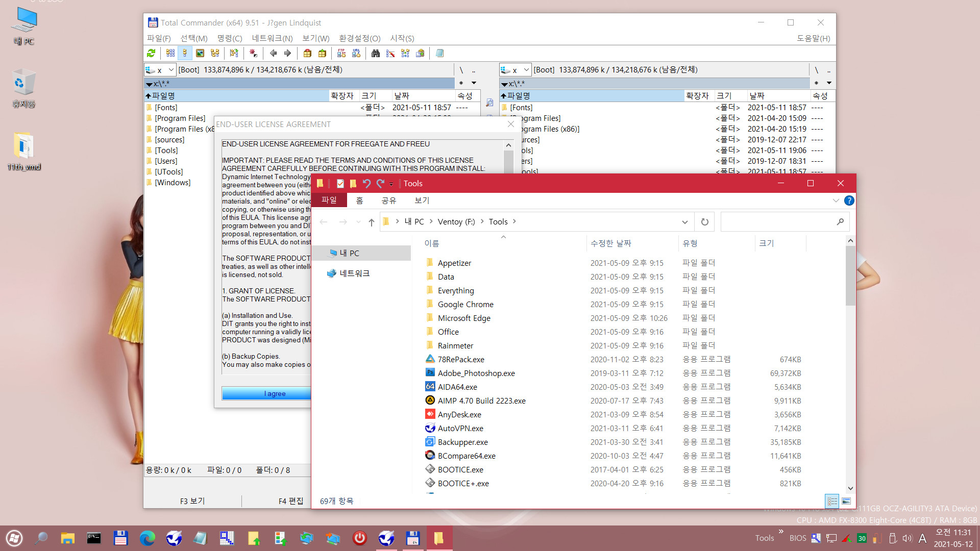Open Microsoft Edge from the taskbar

pos(148,538)
